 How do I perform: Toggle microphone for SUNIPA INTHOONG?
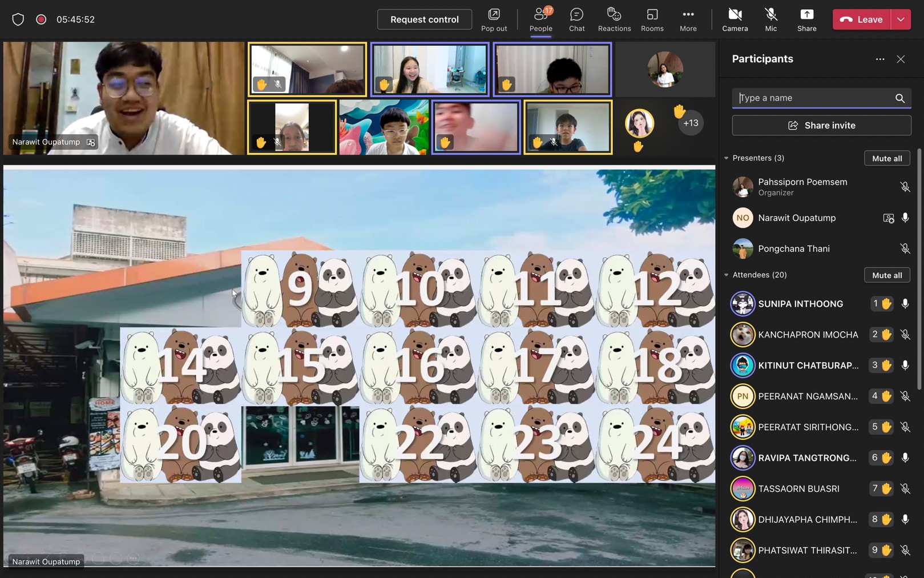905,304
